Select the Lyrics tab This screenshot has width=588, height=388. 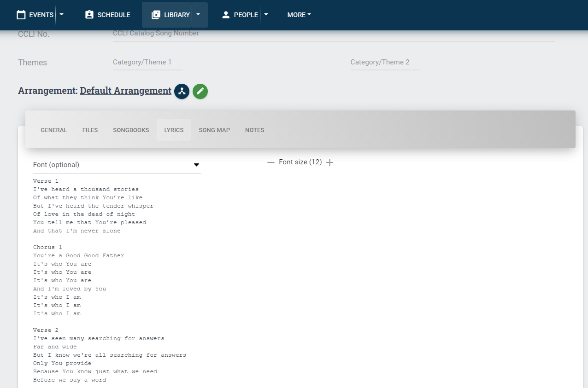pos(174,130)
